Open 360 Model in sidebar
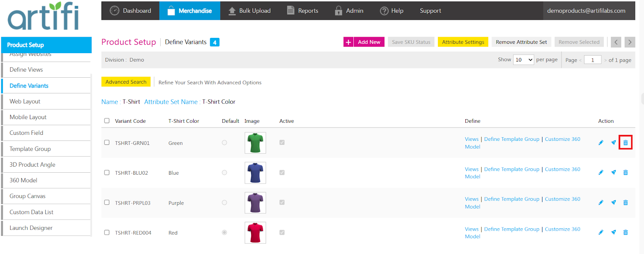This screenshot has height=254, width=644. [x=46, y=180]
